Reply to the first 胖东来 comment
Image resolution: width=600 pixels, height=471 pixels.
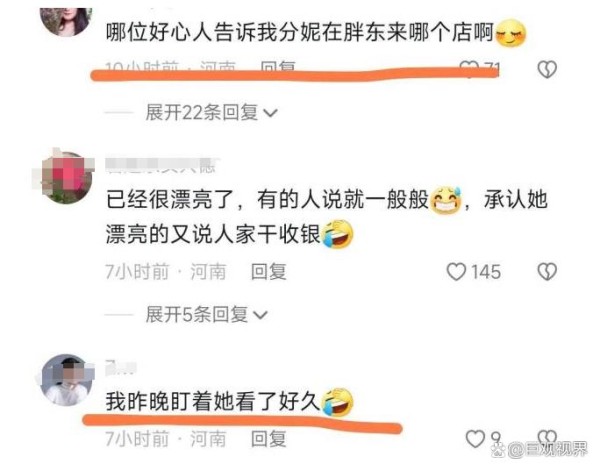pos(278,66)
